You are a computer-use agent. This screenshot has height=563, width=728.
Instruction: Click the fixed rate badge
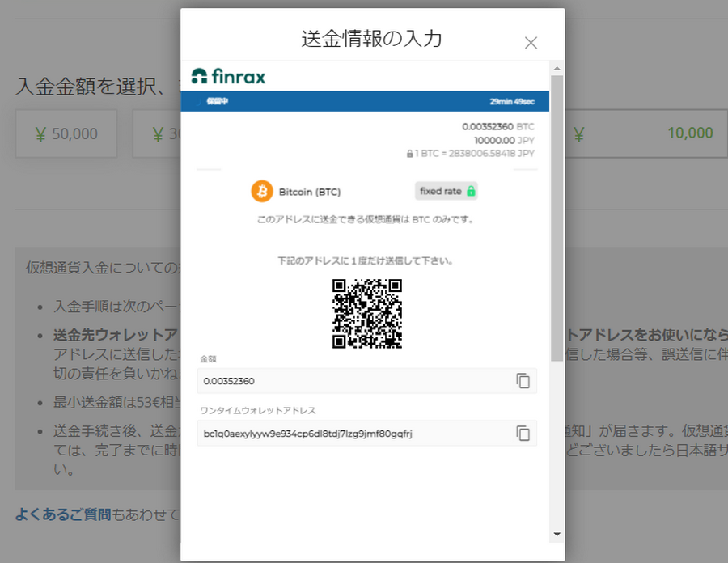[446, 191]
